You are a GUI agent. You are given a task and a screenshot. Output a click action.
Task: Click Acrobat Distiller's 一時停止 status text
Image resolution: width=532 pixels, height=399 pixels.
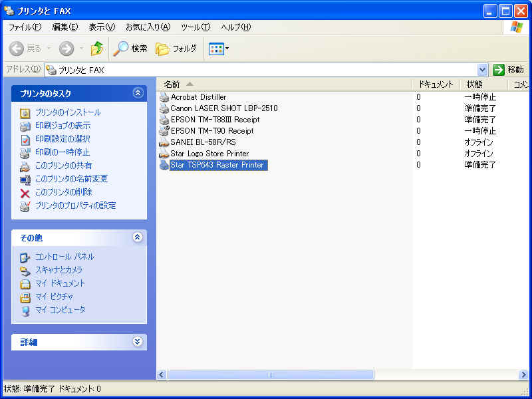click(x=479, y=97)
